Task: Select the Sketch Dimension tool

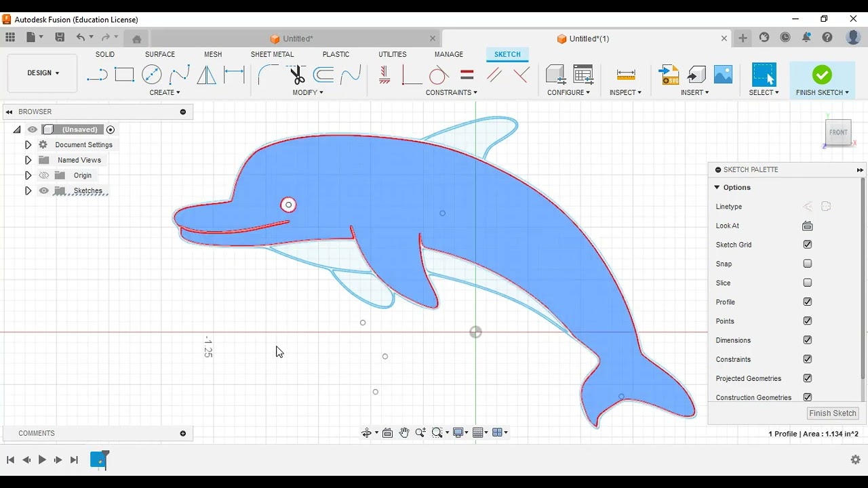Action: click(x=234, y=75)
